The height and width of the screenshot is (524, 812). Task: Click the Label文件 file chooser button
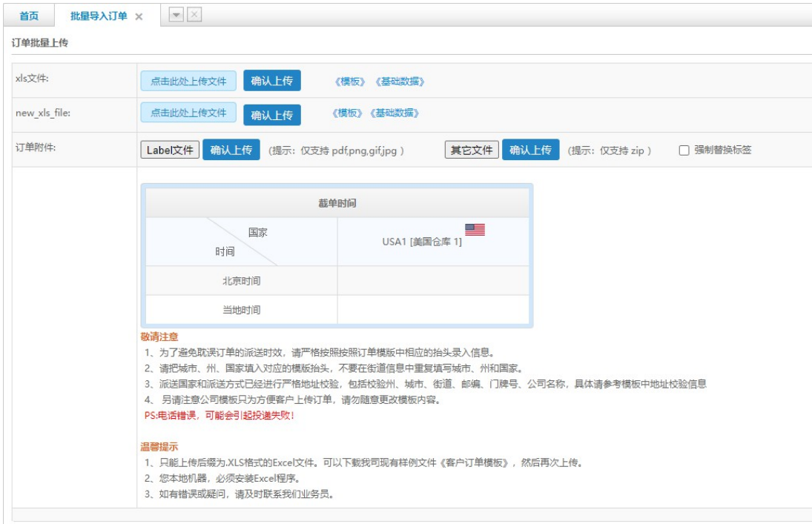(170, 150)
